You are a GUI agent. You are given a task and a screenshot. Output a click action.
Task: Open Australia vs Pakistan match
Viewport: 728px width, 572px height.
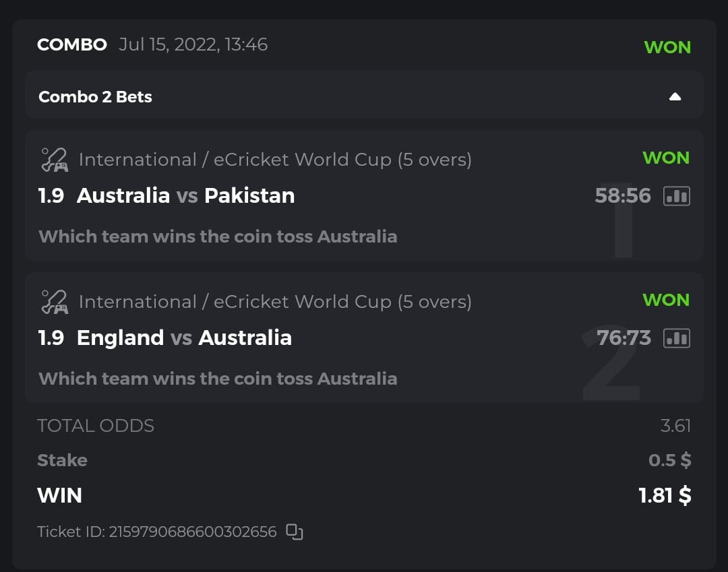coord(185,195)
